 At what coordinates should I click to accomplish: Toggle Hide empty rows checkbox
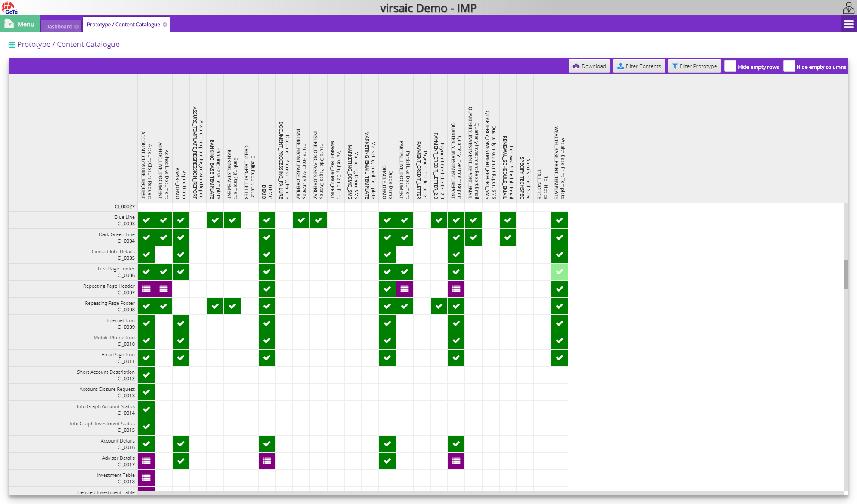[731, 65]
